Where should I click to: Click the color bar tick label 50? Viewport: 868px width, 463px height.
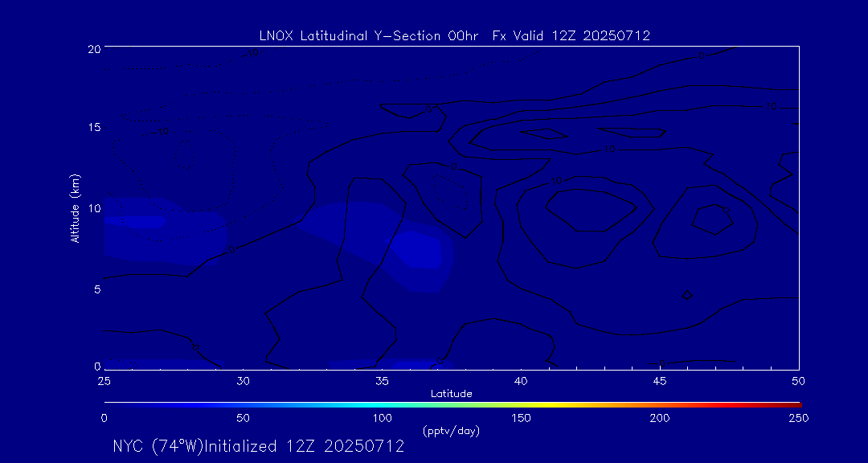point(243,418)
